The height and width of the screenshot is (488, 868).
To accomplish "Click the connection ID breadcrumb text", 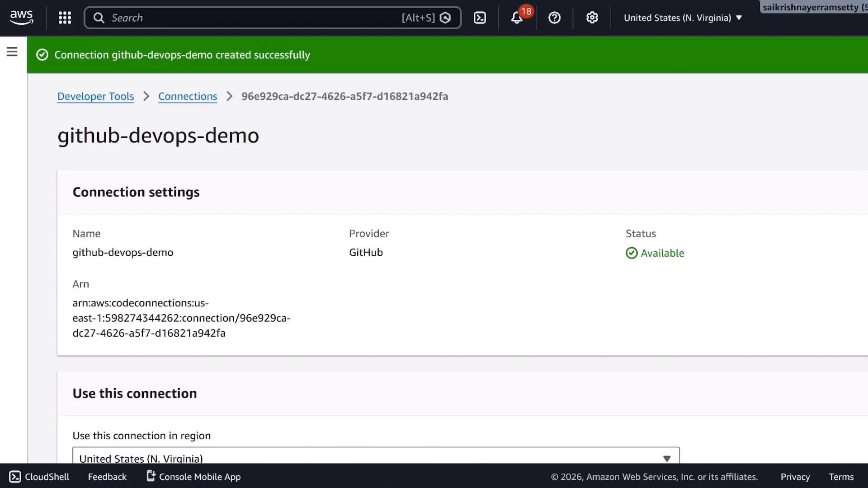I will (x=344, y=96).
